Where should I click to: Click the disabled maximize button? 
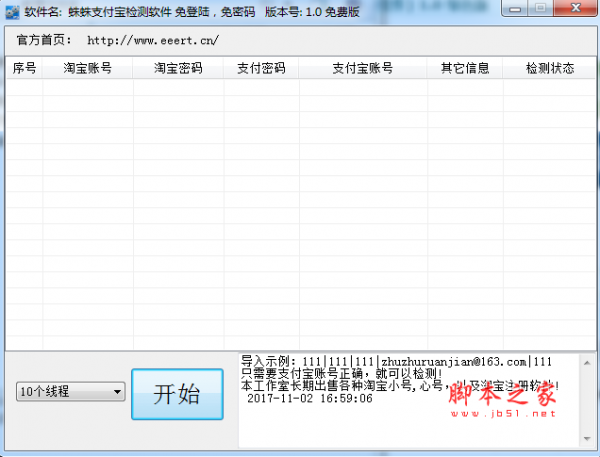tap(540, 8)
